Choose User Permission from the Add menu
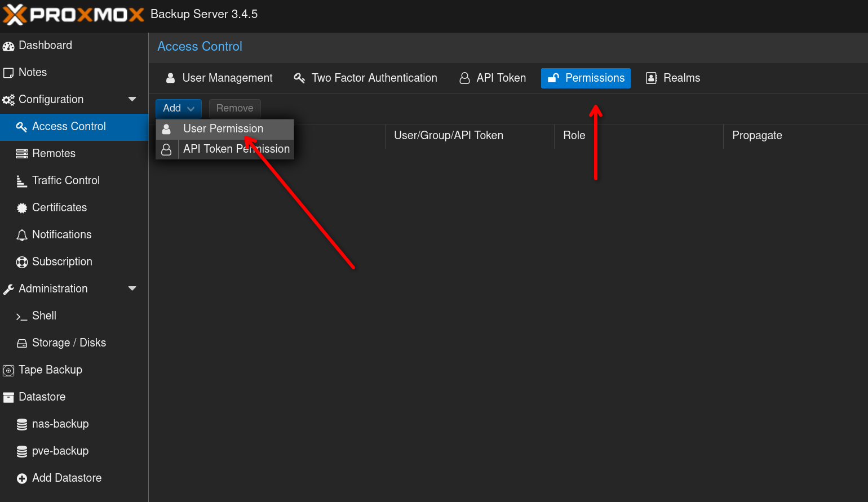868x502 pixels. pyautogui.click(x=223, y=128)
